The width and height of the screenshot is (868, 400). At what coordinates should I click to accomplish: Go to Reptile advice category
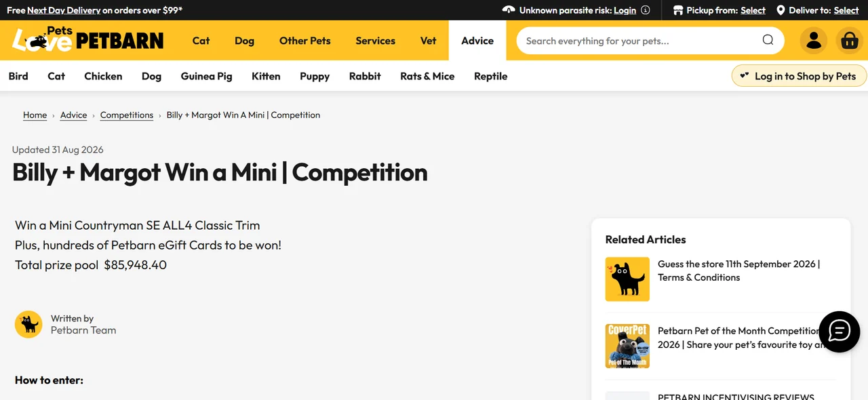pyautogui.click(x=490, y=76)
